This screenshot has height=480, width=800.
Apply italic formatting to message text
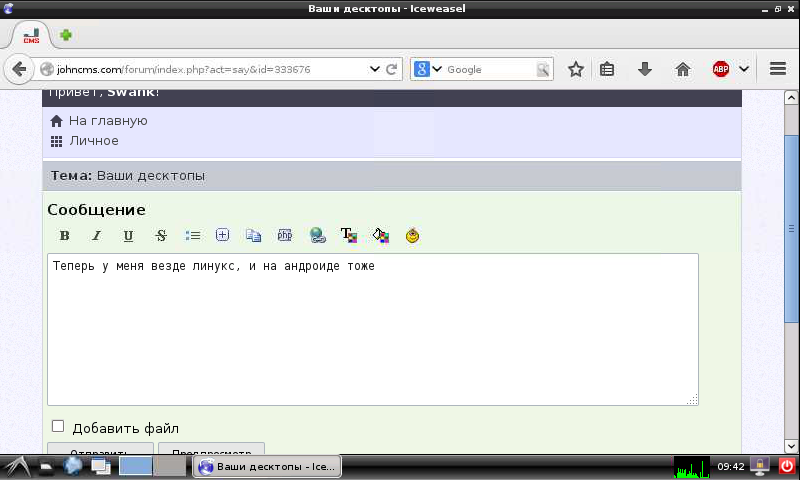(x=96, y=236)
